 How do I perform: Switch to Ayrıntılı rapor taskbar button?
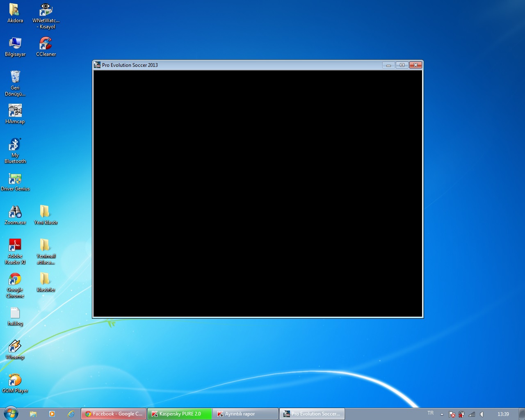[x=246, y=414]
